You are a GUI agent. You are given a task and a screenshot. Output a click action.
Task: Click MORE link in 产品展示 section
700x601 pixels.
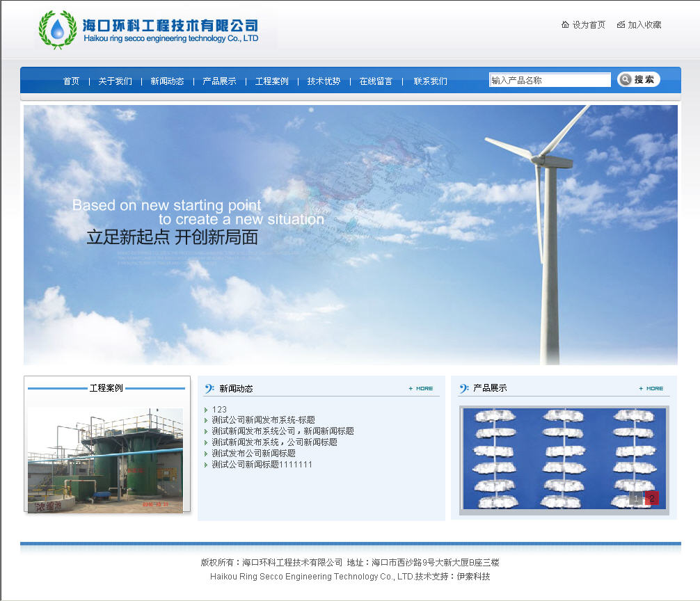tap(651, 389)
